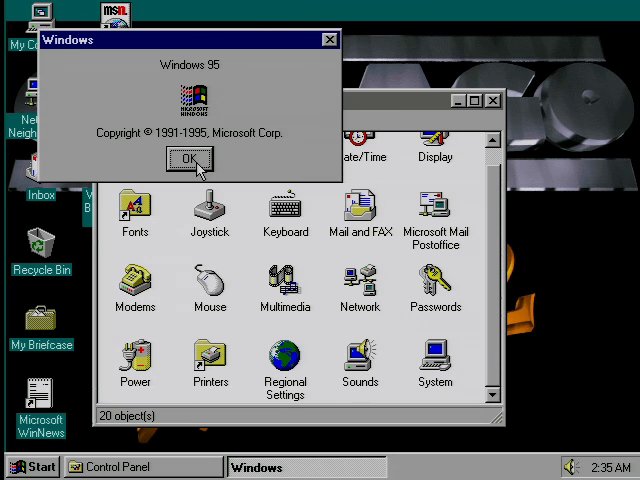Click the volume speaker tray icon
Screen dimensions: 640x480
click(x=571, y=467)
